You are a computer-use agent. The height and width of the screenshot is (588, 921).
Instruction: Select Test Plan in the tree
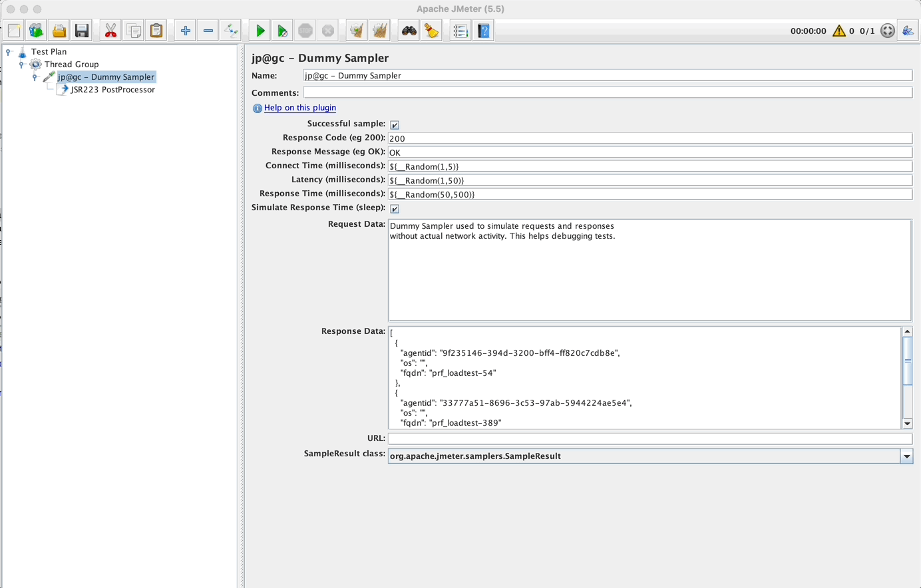pos(49,51)
